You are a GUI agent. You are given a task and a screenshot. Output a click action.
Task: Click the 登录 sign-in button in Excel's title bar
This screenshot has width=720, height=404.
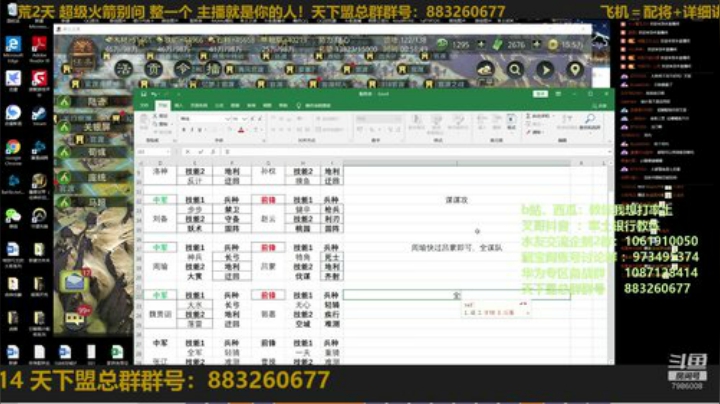[540, 94]
